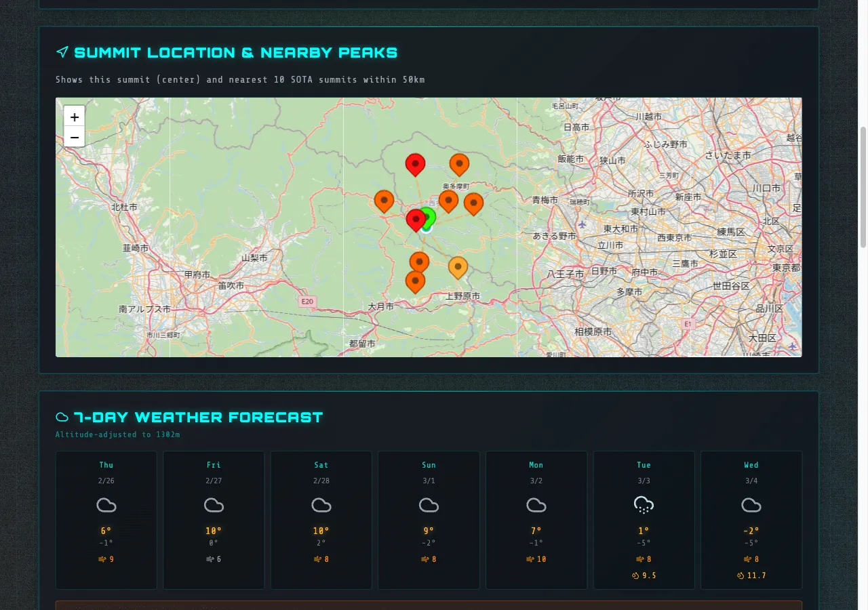This screenshot has width=868, height=610.
Task: Click the cloud icon on Thursday's forecast
Action: click(106, 505)
